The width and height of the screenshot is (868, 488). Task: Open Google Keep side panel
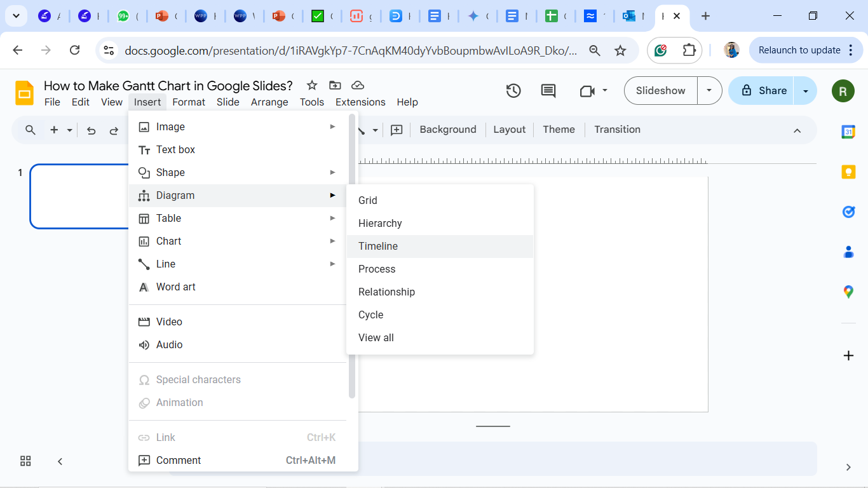[848, 172]
